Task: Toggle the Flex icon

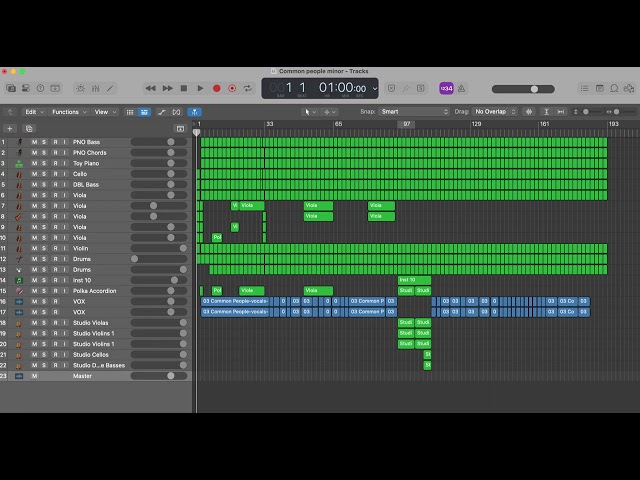Action: click(x=176, y=112)
